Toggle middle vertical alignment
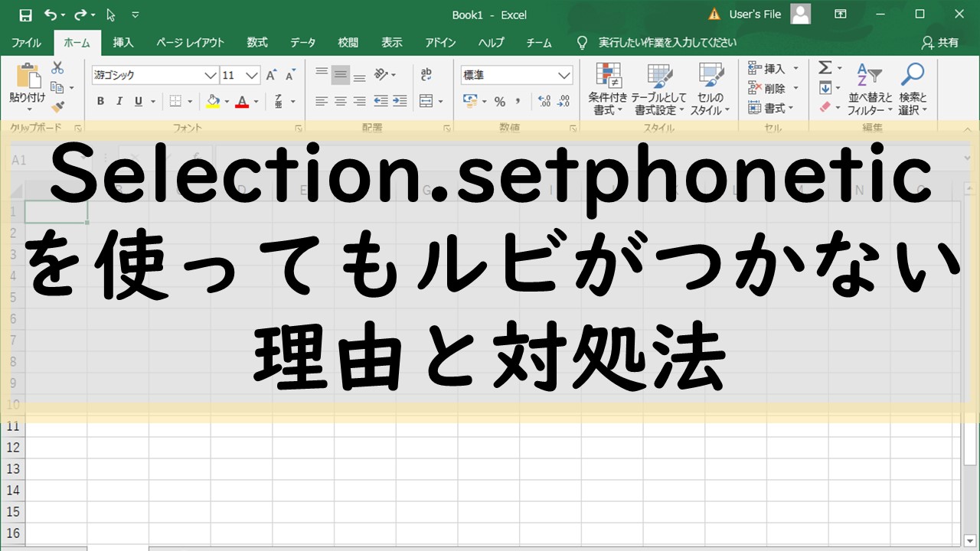 [340, 75]
